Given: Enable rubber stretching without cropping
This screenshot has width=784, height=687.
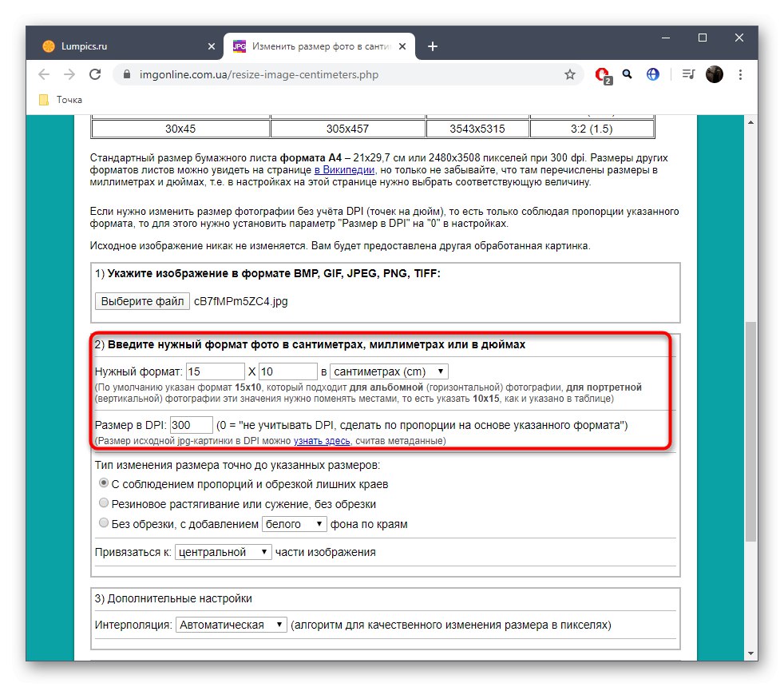Looking at the screenshot, I should point(104,502).
